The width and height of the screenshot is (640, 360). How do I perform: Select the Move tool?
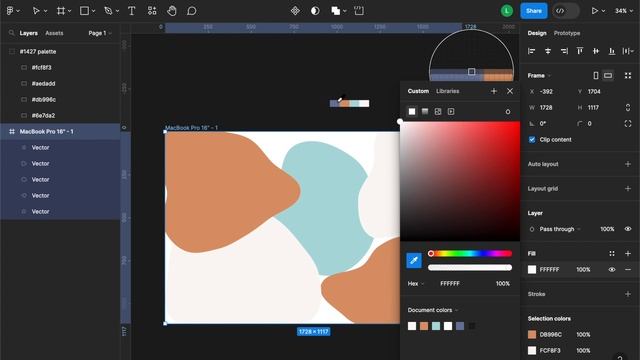coord(36,11)
